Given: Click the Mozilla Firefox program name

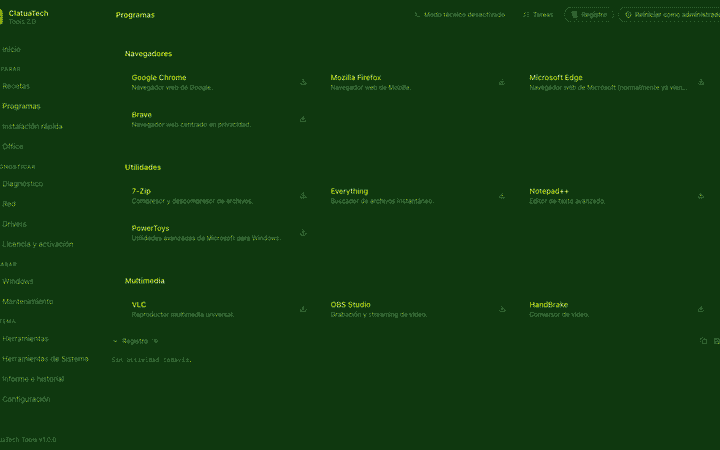Looking at the screenshot, I should (356, 78).
